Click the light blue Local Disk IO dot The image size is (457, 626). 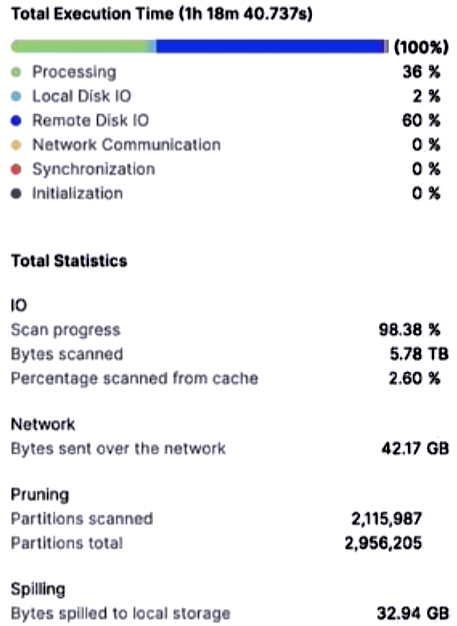16,97
